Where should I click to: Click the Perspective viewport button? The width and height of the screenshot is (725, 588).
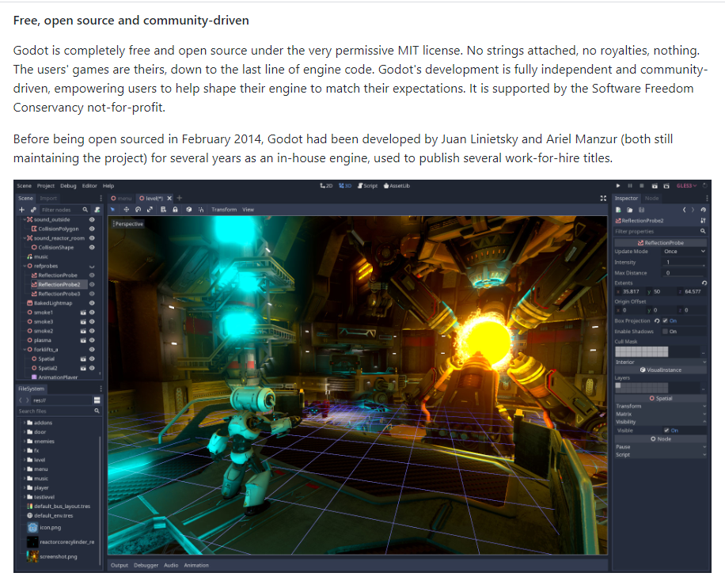pyautogui.click(x=129, y=224)
